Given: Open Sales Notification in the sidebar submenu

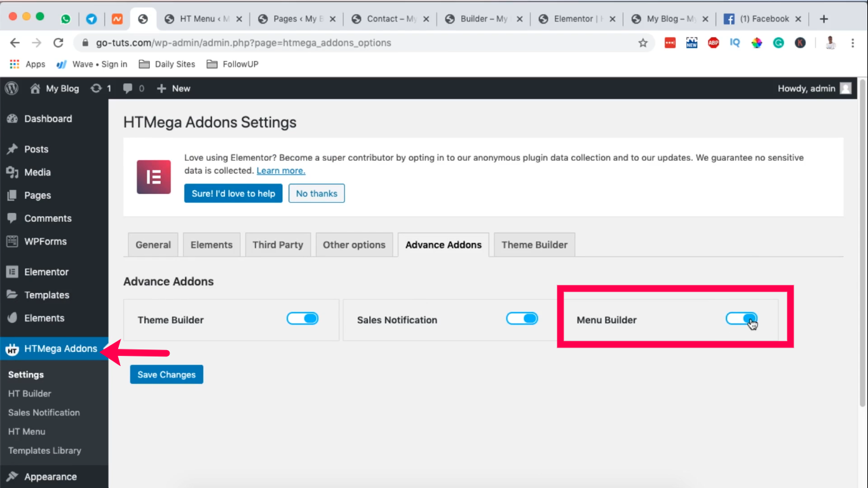Looking at the screenshot, I should [44, 412].
